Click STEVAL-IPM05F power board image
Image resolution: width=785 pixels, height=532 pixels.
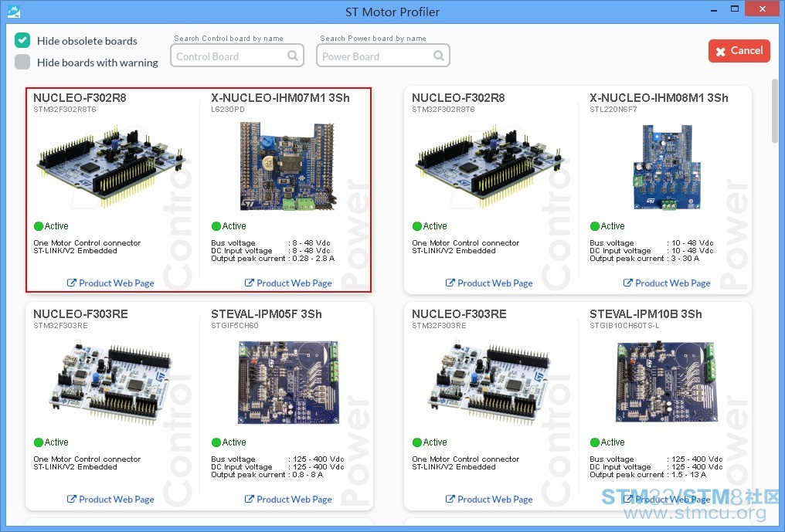[x=288, y=382]
